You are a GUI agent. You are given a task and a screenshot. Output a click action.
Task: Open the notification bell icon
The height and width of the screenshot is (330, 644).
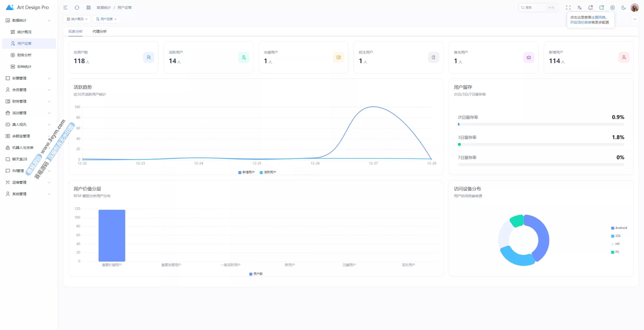click(590, 8)
